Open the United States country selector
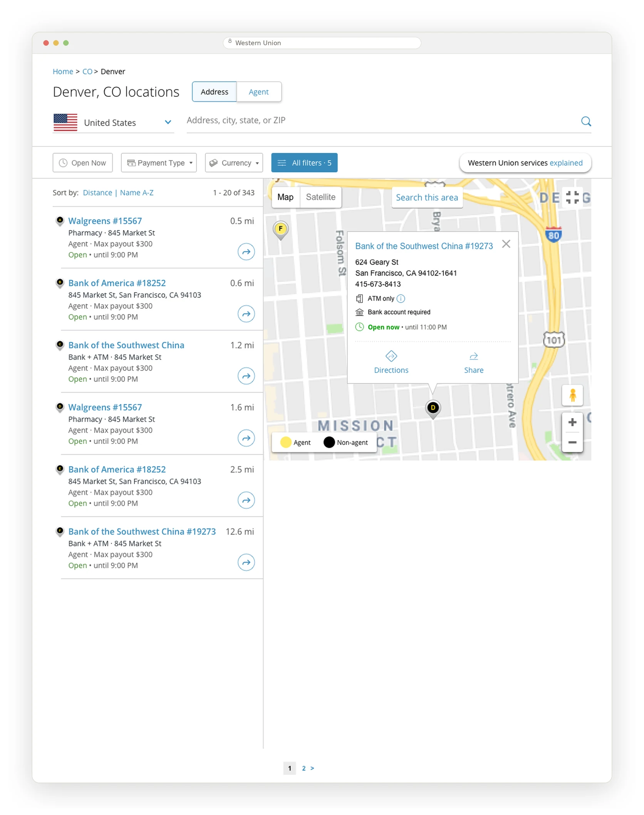This screenshot has width=644, height=815. click(x=113, y=123)
